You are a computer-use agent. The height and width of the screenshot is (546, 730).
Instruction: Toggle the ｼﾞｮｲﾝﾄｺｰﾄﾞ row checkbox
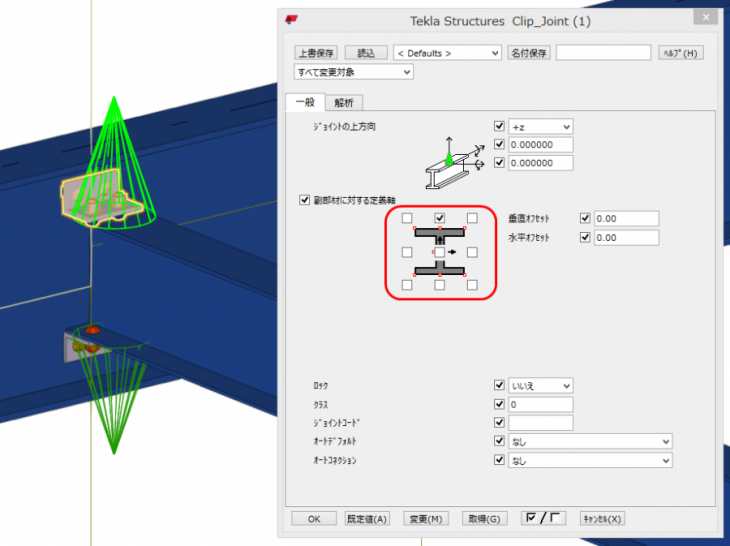499,422
